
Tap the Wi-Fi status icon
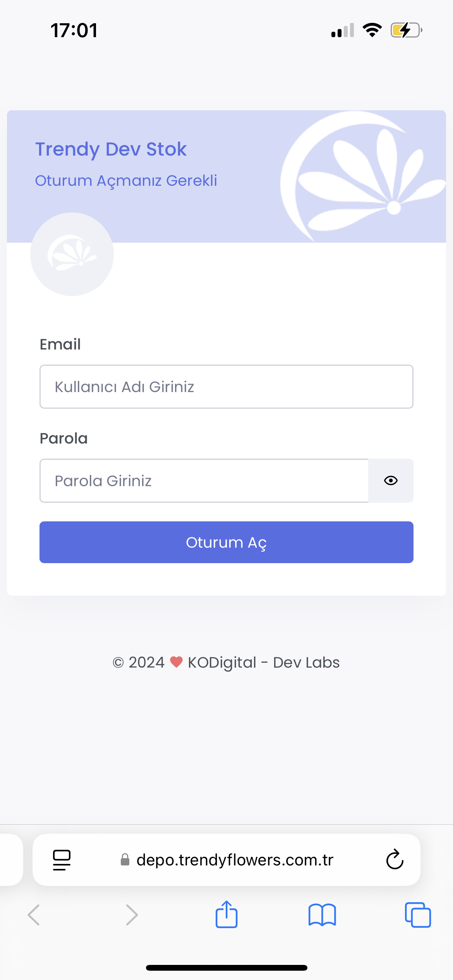(x=372, y=30)
